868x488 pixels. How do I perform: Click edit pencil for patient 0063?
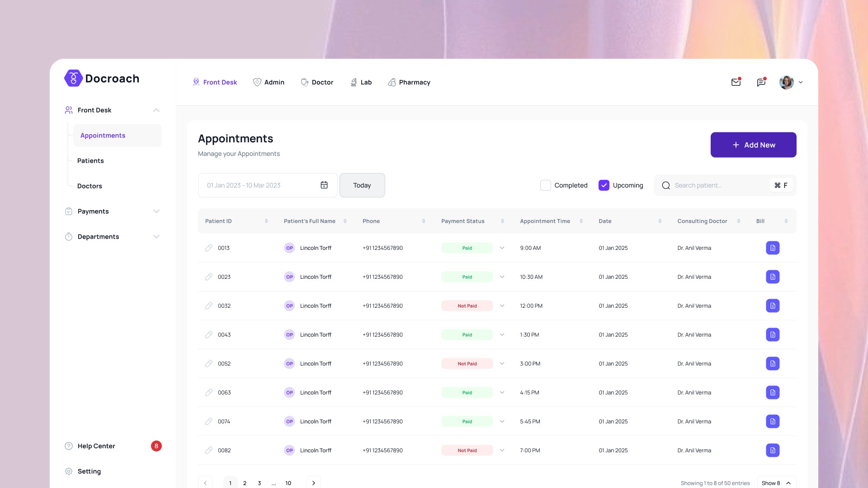[208, 393]
